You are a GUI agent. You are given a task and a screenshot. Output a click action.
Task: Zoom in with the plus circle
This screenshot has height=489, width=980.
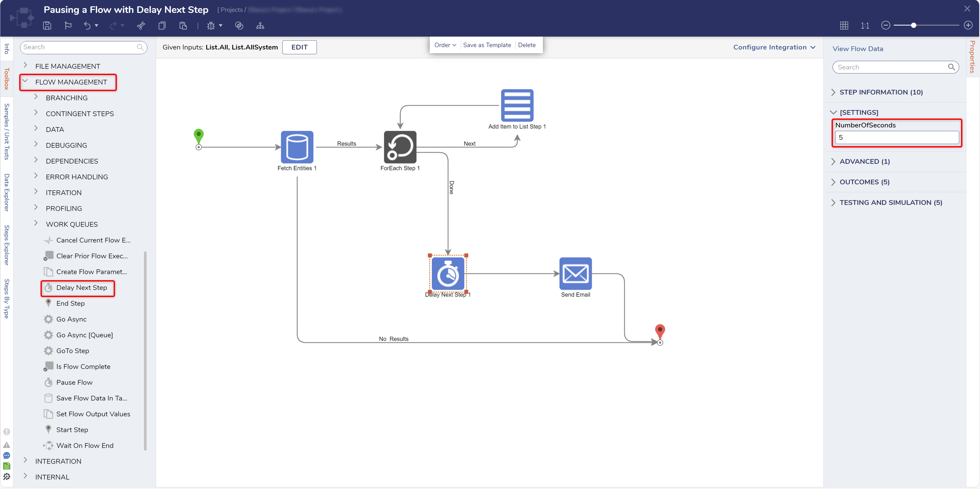(968, 26)
